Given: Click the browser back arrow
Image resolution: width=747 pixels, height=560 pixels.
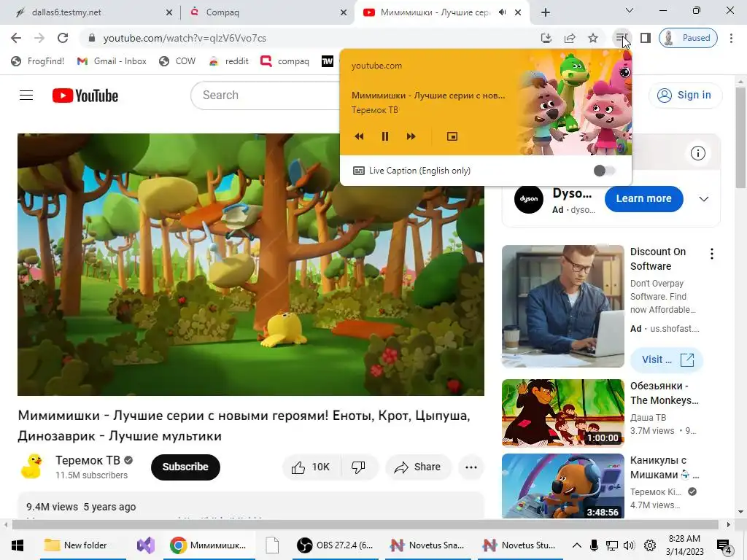Looking at the screenshot, I should tap(16, 38).
